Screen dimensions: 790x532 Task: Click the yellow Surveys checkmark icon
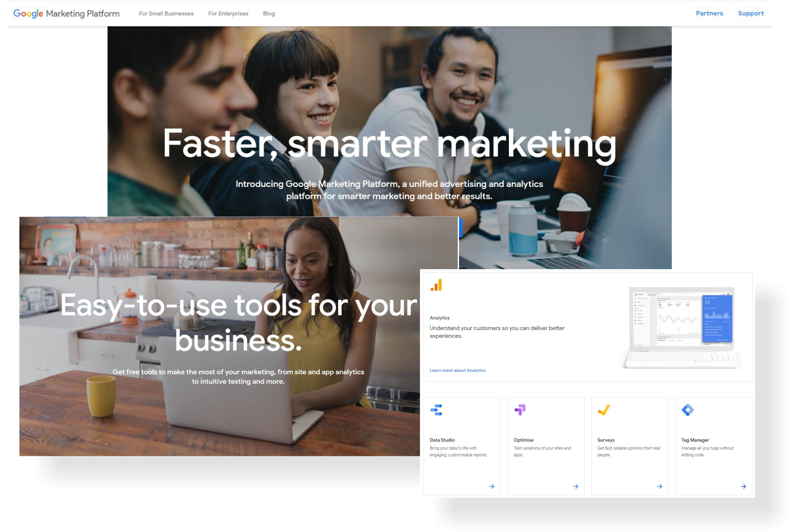click(x=604, y=410)
